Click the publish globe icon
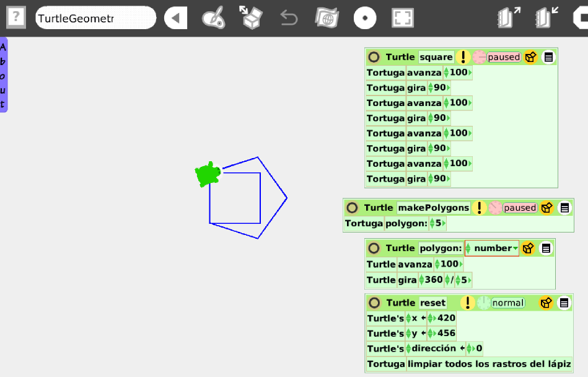Viewport: 588px width, 377px height. (327, 17)
